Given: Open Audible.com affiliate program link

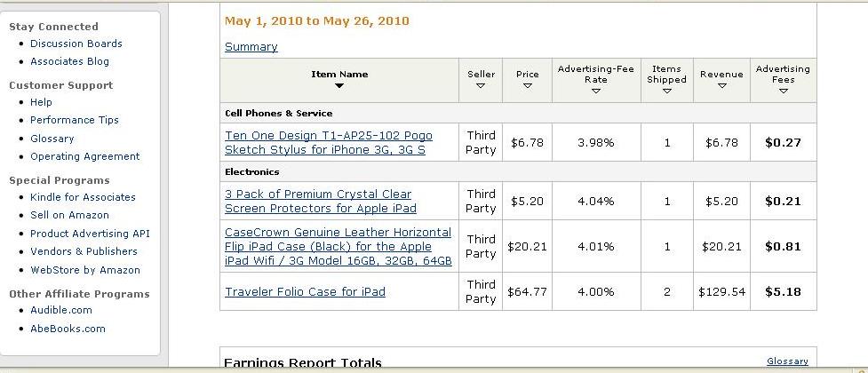Looking at the screenshot, I should click(61, 310).
